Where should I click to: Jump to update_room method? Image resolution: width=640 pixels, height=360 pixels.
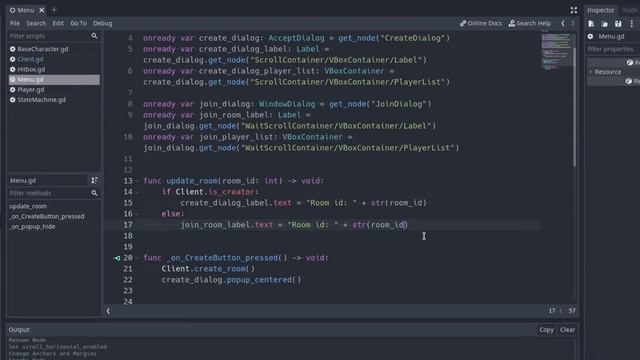coord(28,206)
